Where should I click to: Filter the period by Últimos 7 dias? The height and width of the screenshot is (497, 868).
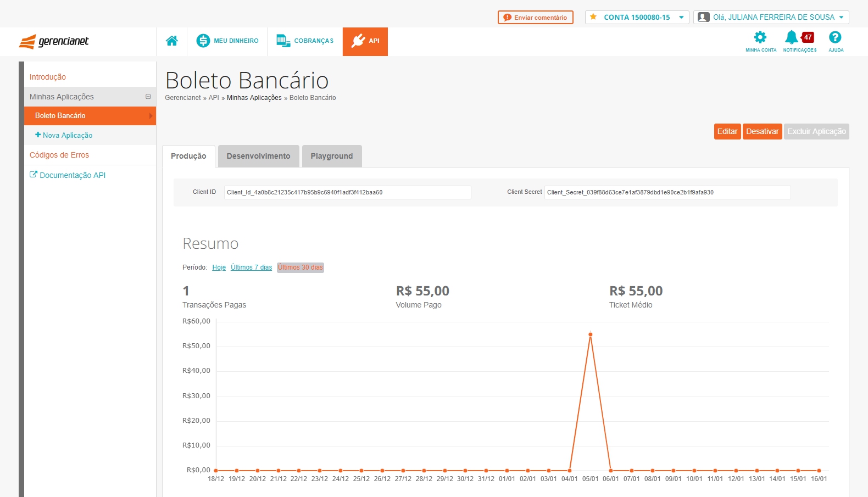point(252,267)
